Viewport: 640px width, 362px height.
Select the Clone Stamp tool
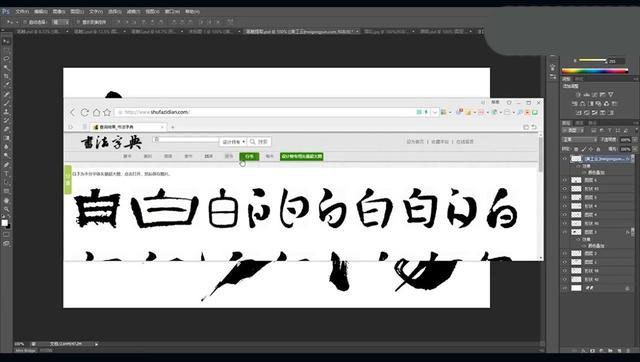[6, 112]
